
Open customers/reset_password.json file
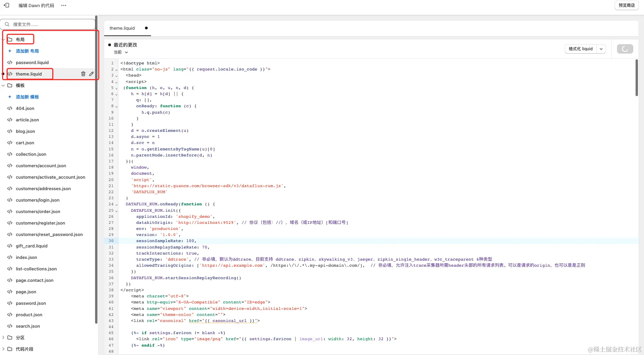[49, 235]
